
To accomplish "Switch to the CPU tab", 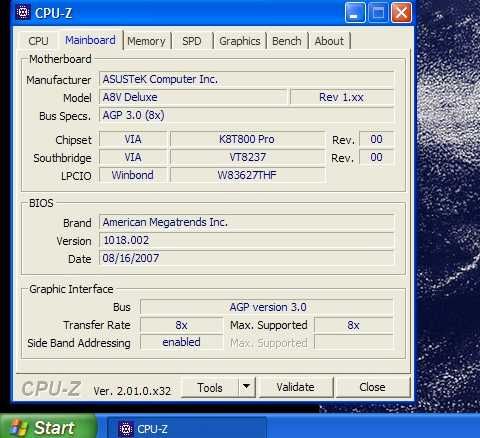I will click(38, 41).
